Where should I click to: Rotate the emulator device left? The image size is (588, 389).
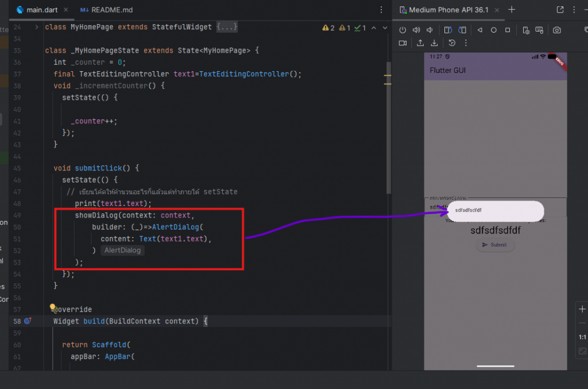(x=448, y=30)
